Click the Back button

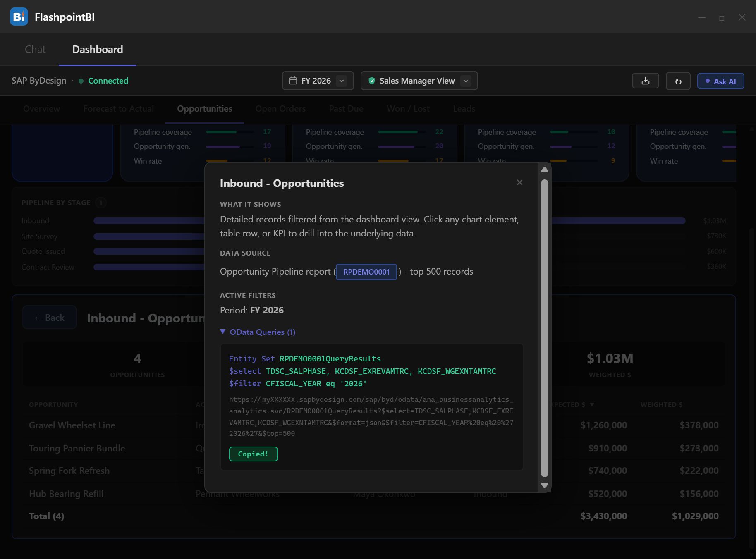(x=50, y=318)
